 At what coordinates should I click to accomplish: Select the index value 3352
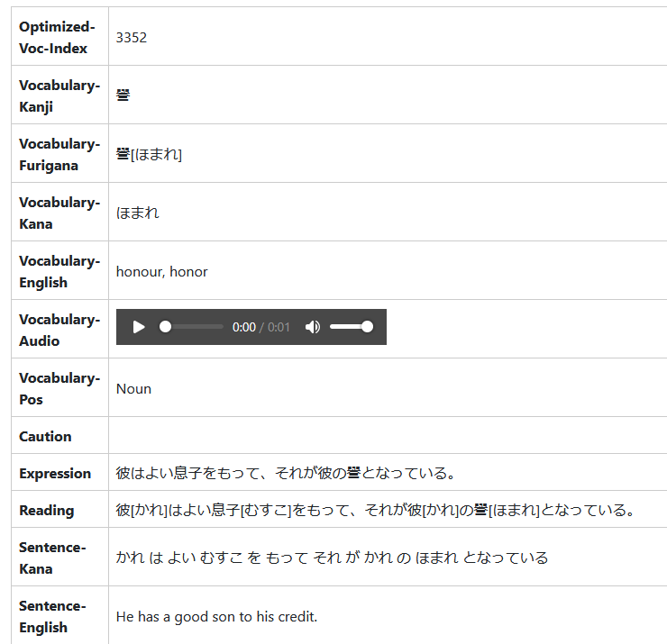point(132,38)
